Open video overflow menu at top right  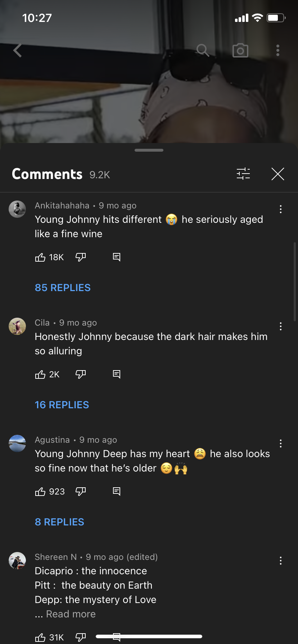coord(278,51)
